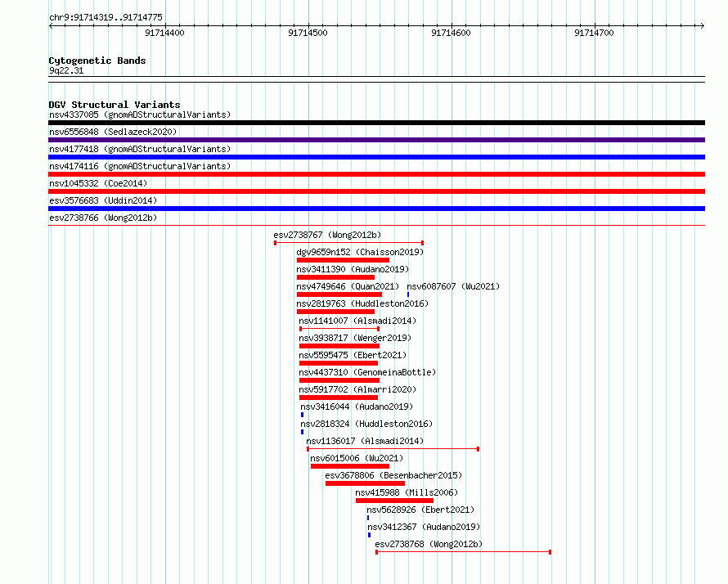Click the chr9:91714319..91714775 region label
728x584 pixels.
coord(106,17)
